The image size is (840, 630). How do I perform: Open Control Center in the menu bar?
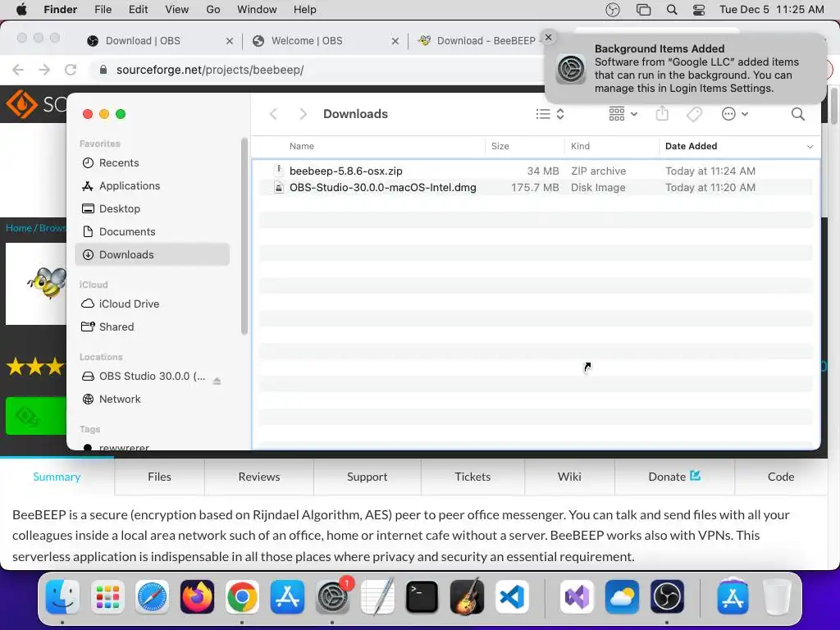tap(699, 10)
